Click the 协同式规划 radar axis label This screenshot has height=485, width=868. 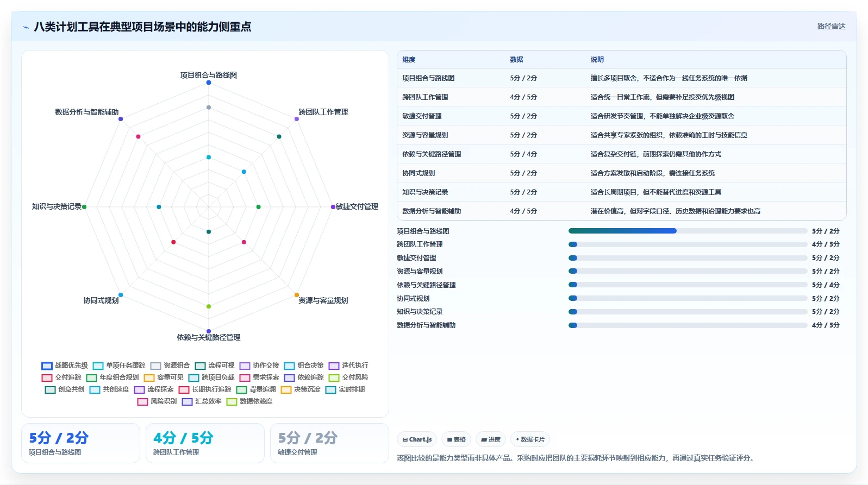click(x=101, y=300)
